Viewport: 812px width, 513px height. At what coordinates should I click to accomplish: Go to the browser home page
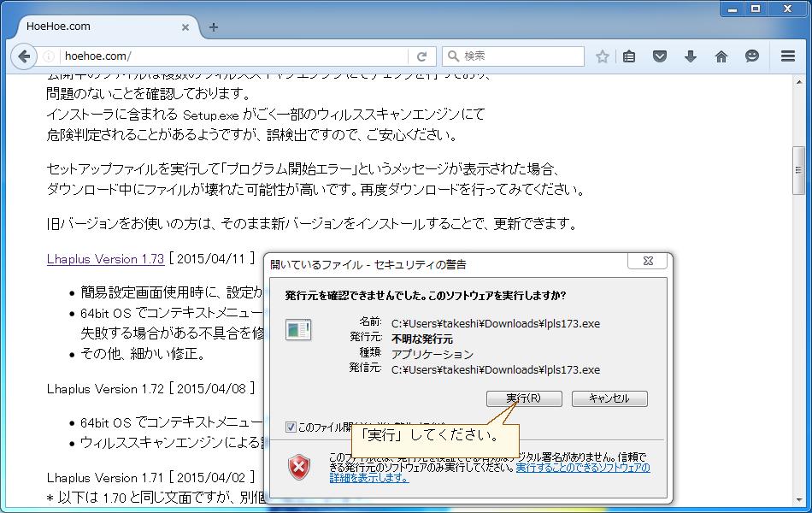pos(721,56)
